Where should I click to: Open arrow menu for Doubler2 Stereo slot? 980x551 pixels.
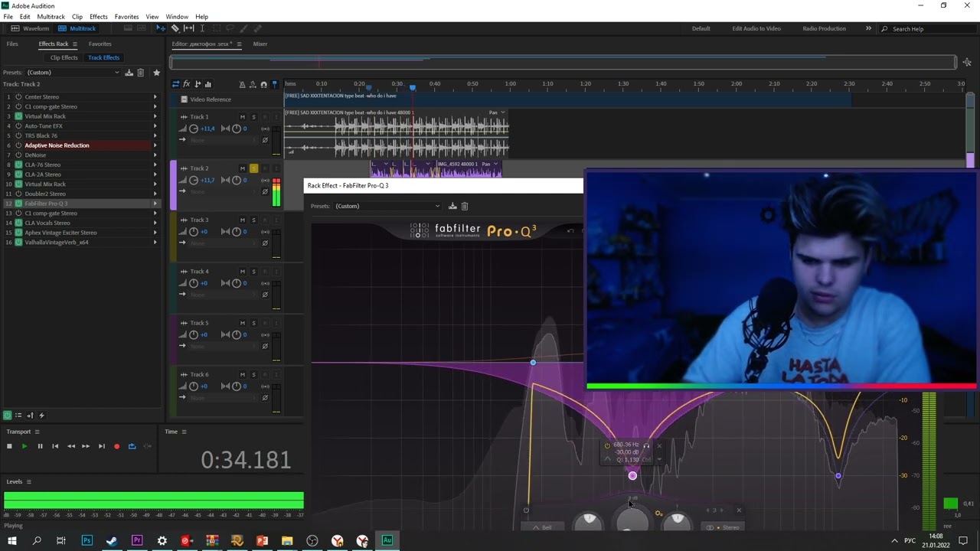[x=155, y=194]
